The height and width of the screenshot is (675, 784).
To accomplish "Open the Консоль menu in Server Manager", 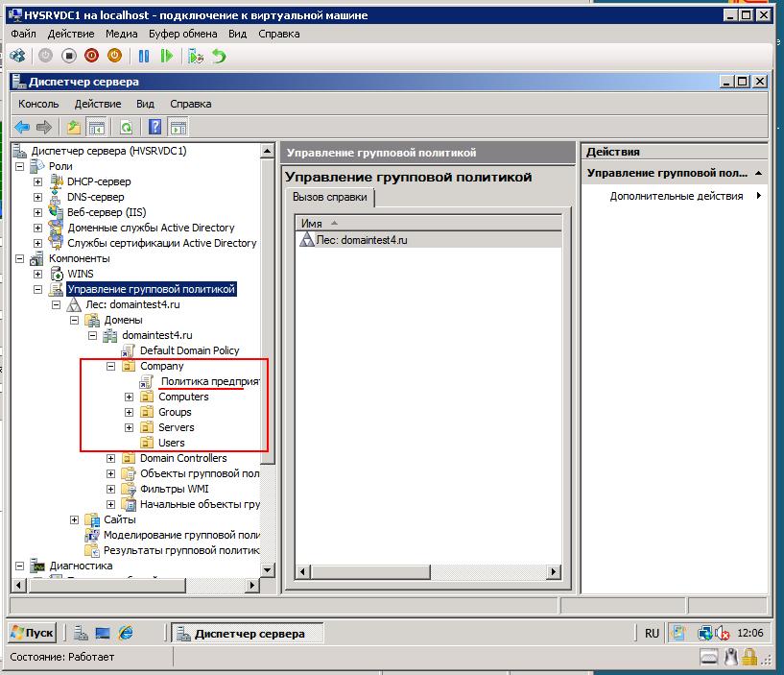I will (x=38, y=104).
